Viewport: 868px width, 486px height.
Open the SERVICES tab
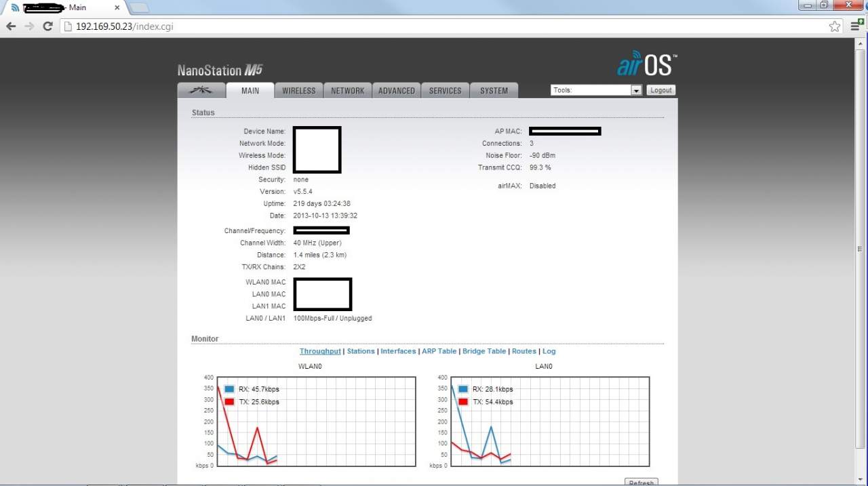tap(446, 90)
